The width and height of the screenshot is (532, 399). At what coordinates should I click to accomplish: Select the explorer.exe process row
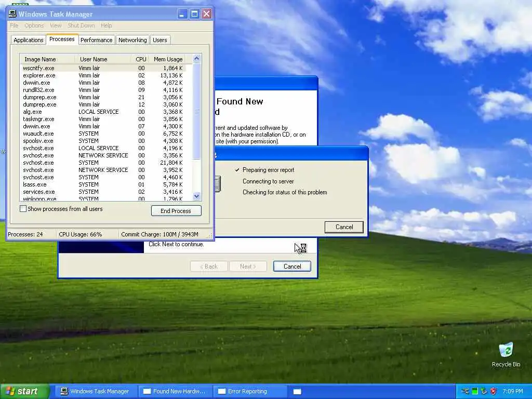(103, 75)
